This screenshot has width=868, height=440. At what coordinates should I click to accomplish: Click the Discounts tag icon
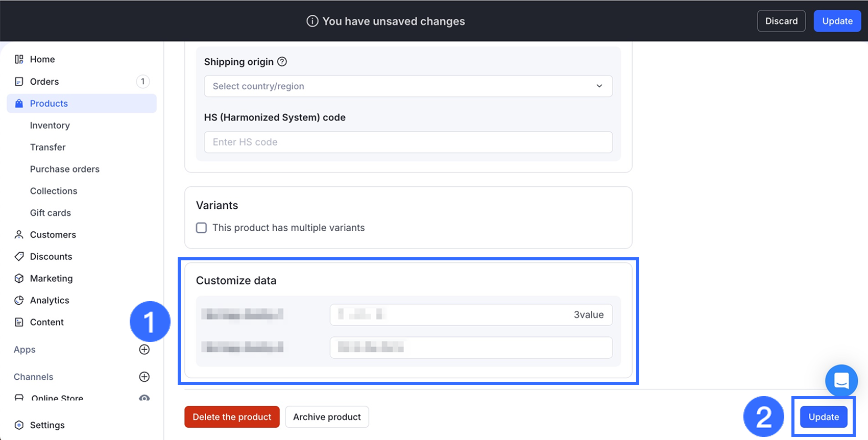coord(19,256)
